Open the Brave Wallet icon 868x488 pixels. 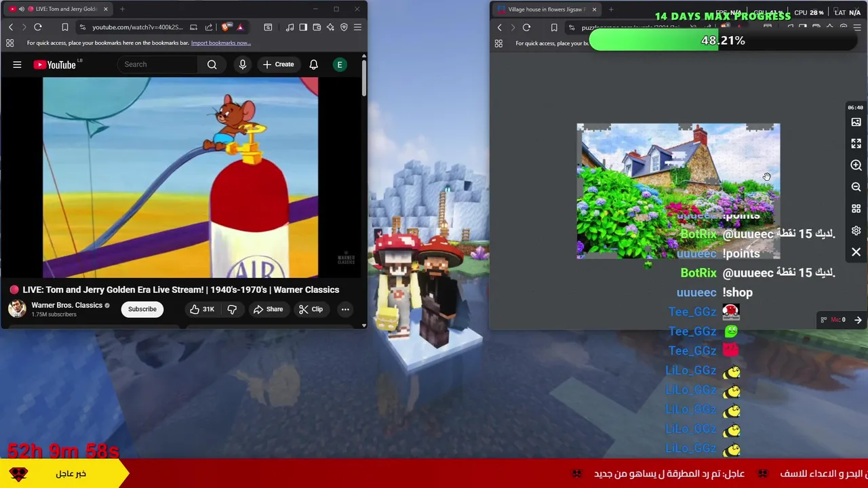click(317, 27)
